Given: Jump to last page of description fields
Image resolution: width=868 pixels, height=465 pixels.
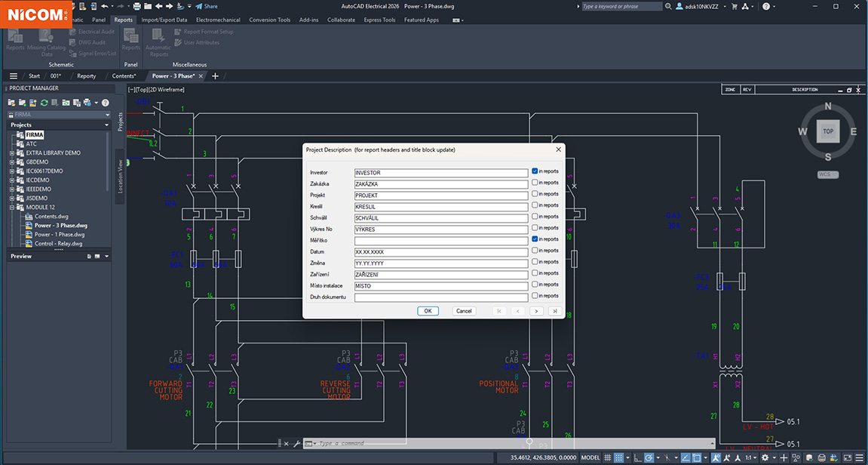Looking at the screenshot, I should [555, 311].
